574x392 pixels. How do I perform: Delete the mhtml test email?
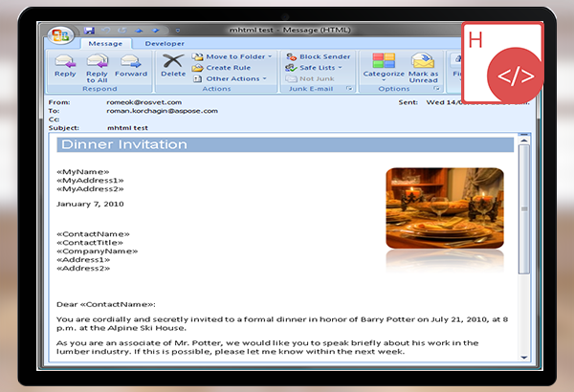pos(173,64)
